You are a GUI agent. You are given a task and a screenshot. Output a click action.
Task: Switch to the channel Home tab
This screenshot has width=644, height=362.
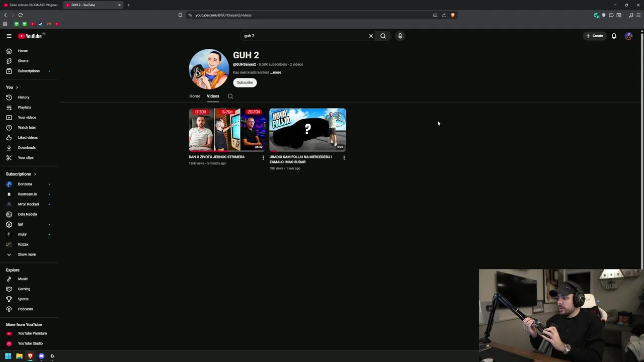pyautogui.click(x=195, y=96)
